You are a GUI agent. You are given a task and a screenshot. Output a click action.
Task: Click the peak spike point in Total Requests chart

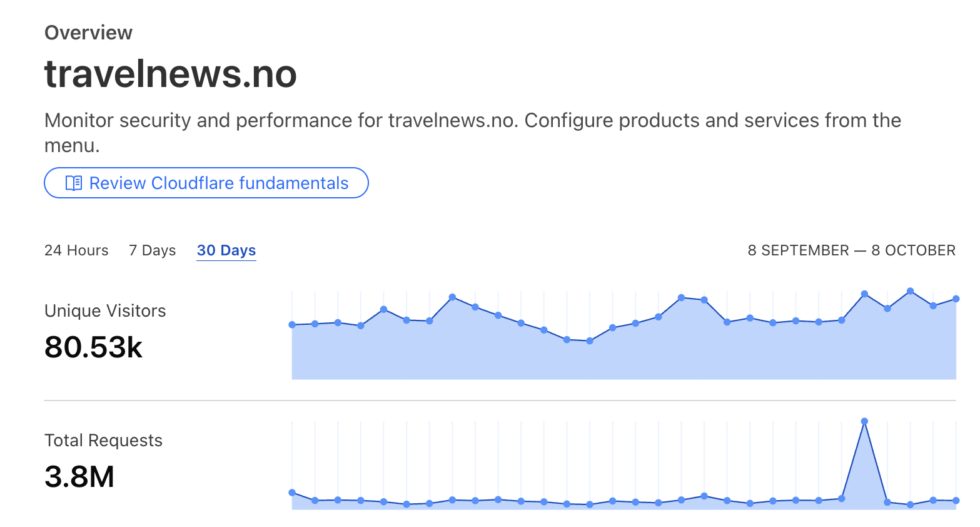click(864, 421)
